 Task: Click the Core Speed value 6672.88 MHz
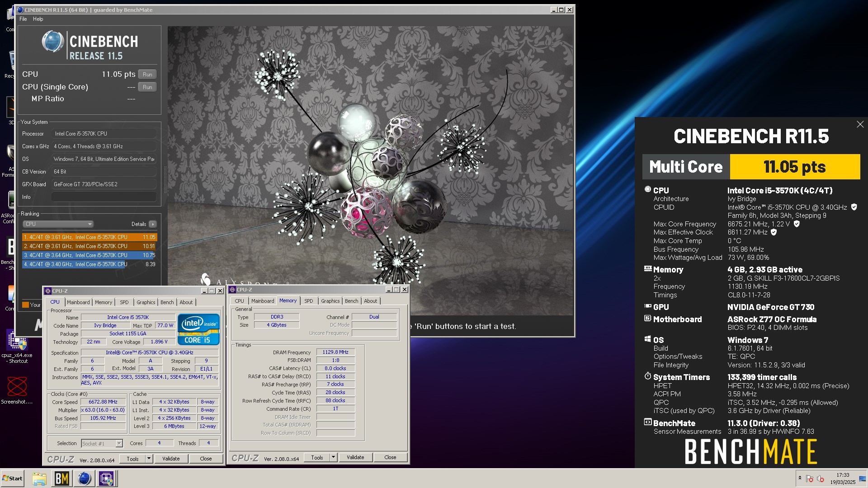[x=103, y=402]
